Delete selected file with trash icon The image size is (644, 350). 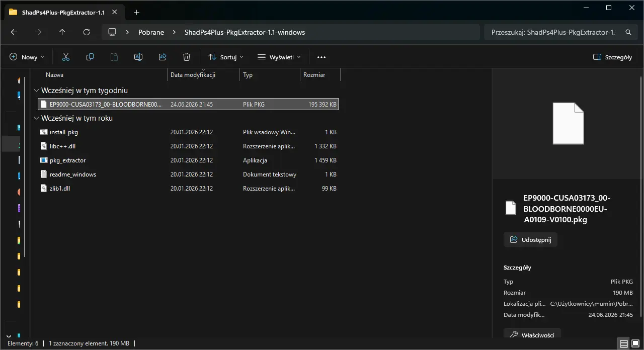click(x=187, y=57)
